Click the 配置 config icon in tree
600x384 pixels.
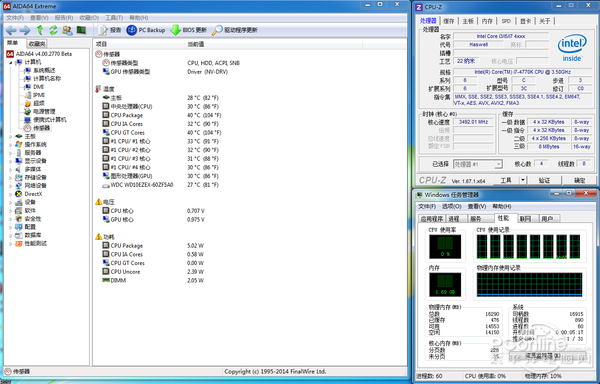[18, 227]
